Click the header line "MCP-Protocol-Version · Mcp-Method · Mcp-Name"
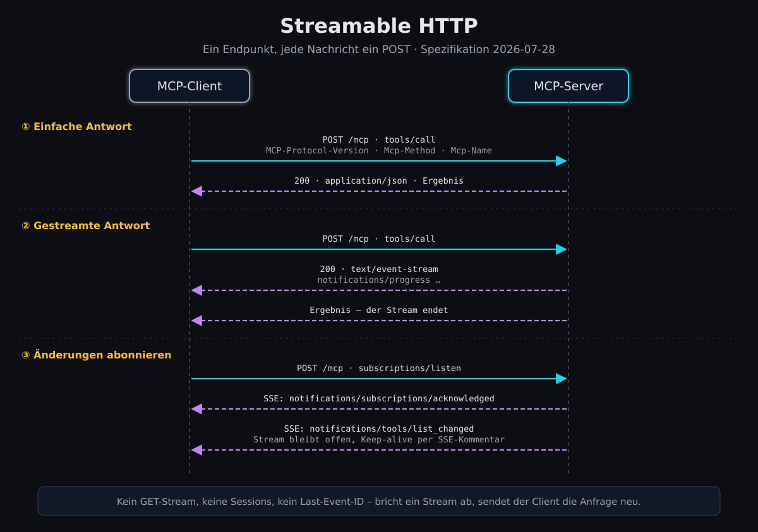Screen dimensions: 758x532 click(379, 151)
